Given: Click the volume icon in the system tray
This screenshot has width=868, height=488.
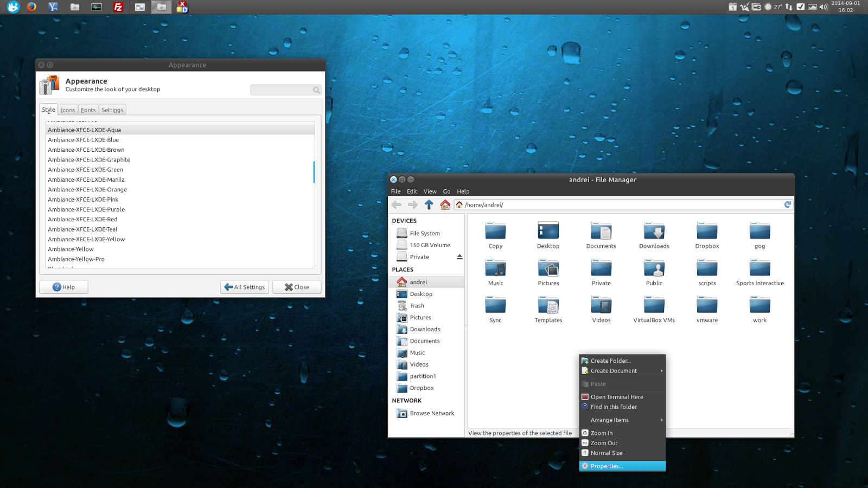Looking at the screenshot, I should (x=824, y=7).
